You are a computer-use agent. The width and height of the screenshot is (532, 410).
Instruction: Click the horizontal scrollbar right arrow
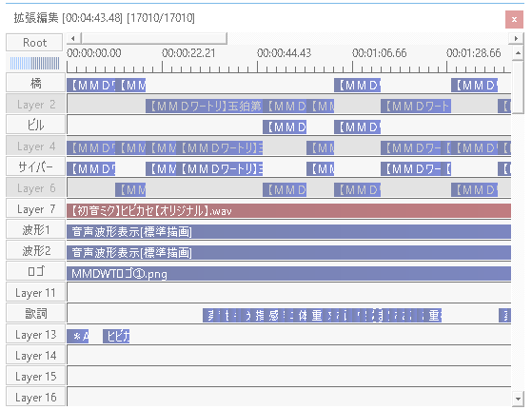tap(516, 38)
